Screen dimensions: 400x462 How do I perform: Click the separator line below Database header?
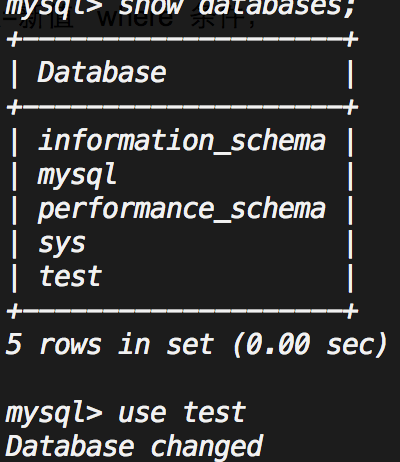point(182,107)
